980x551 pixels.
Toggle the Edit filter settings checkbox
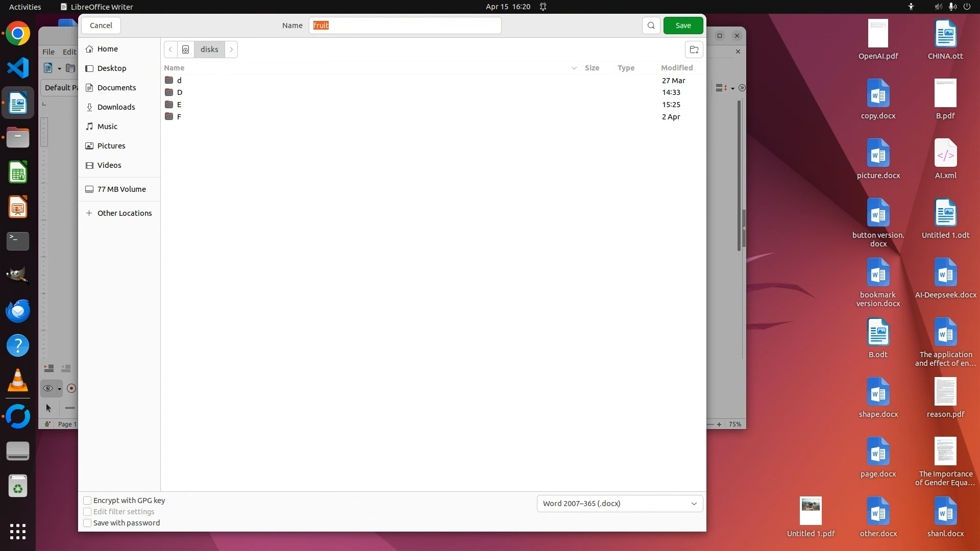[87, 512]
